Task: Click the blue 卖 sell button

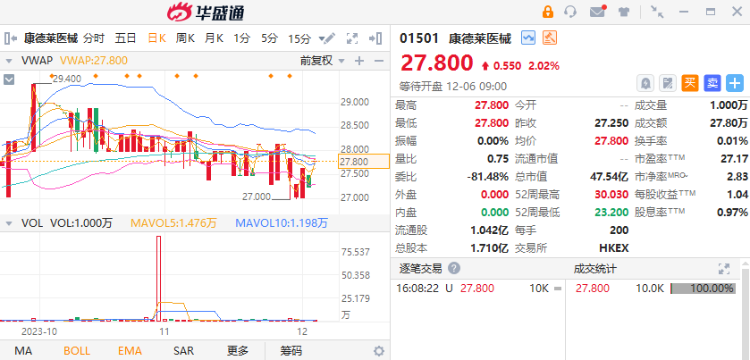Action: point(712,84)
